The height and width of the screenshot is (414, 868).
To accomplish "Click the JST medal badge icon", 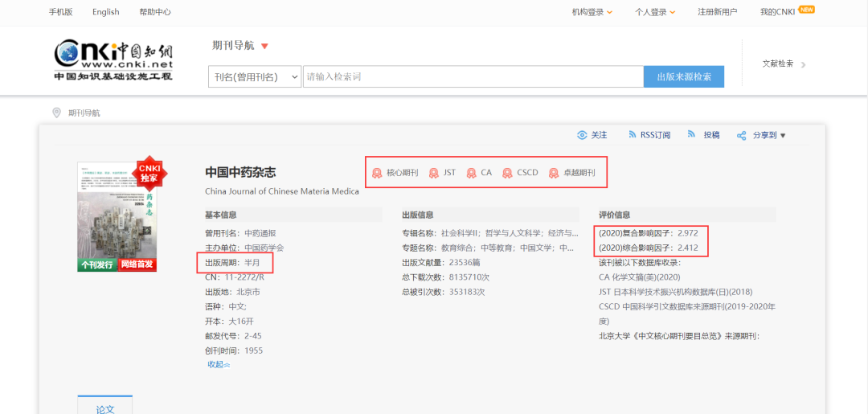I will pyautogui.click(x=433, y=173).
